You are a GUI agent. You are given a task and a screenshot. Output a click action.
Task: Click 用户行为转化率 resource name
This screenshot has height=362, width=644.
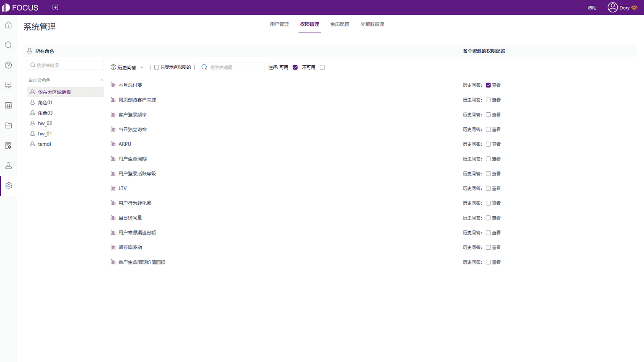click(x=135, y=203)
